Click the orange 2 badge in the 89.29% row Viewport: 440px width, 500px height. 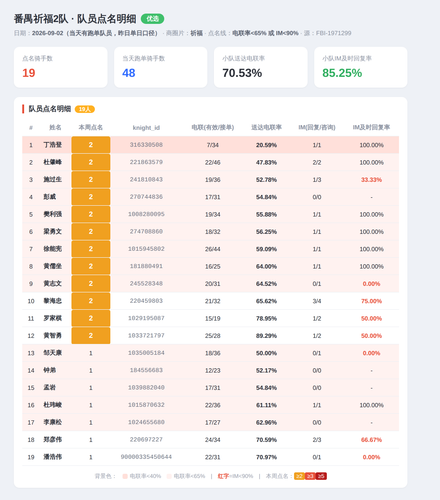91,336
